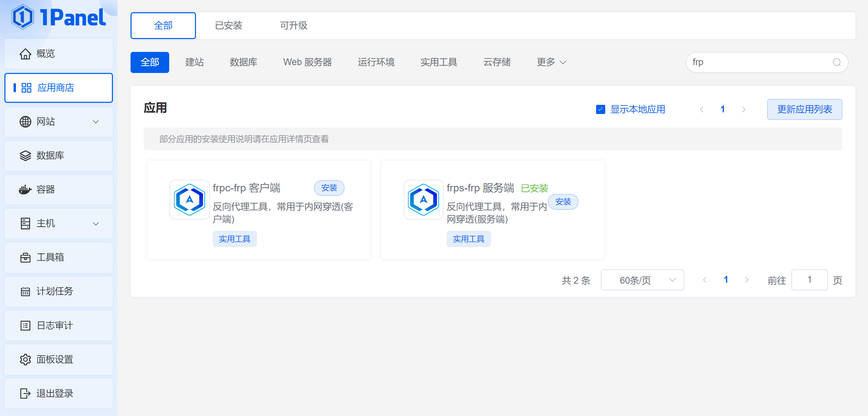Click the 日志审计 list icon
This screenshot has width=868, height=416.
point(25,325)
